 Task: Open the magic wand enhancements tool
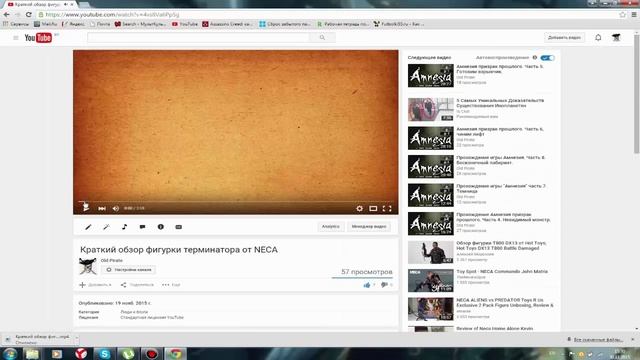click(106, 227)
